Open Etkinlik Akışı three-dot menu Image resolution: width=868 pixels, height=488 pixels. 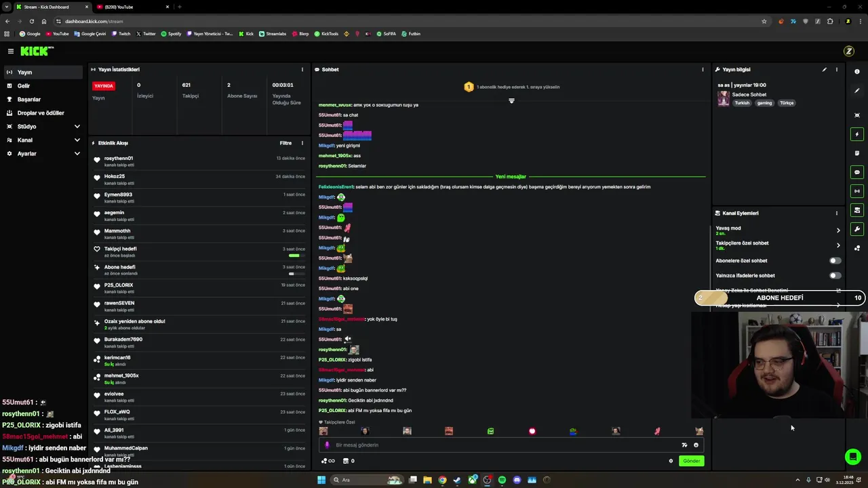point(302,143)
